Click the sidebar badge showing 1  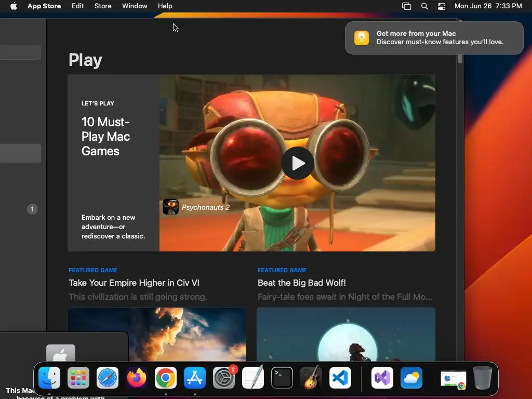click(x=32, y=209)
